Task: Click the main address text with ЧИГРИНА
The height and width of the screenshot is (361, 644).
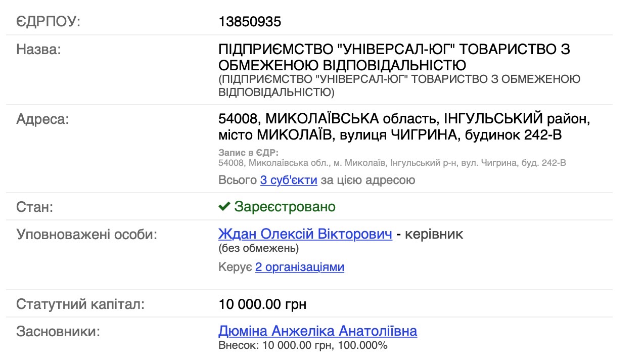Action: tap(404, 127)
